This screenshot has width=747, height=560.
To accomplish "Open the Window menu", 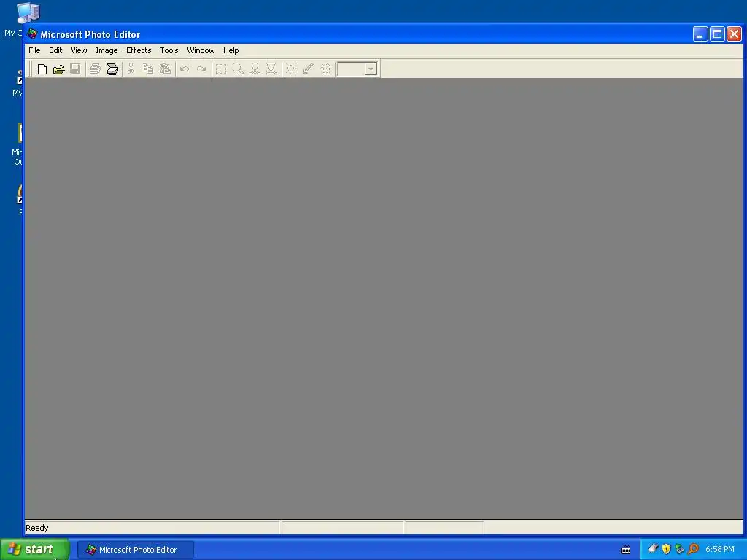I will [201, 50].
